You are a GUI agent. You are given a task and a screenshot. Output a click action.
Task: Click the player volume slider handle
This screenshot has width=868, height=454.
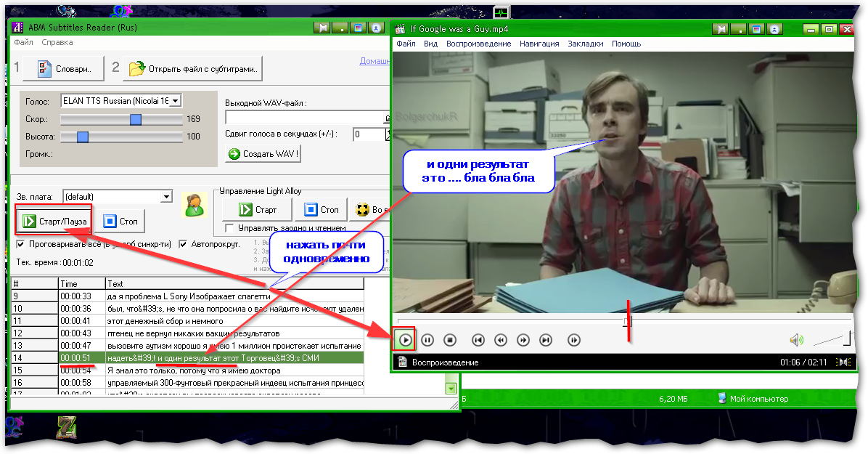click(848, 338)
